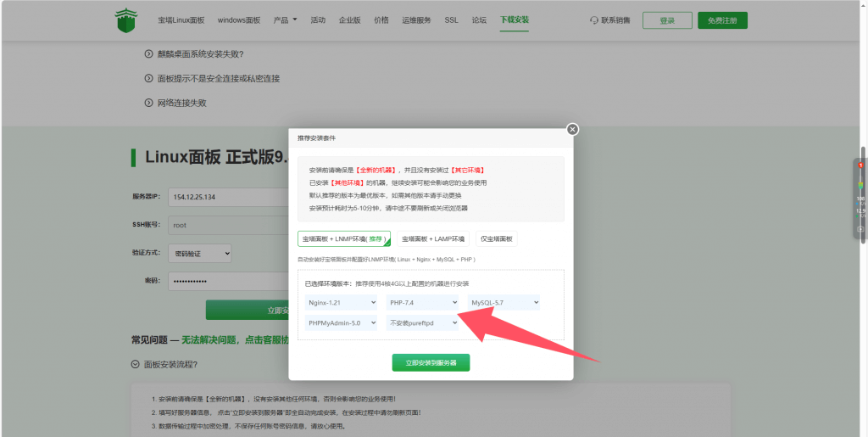
Task: Open the PHPMyAdmin-5.0 version dropdown
Action: pyautogui.click(x=341, y=323)
